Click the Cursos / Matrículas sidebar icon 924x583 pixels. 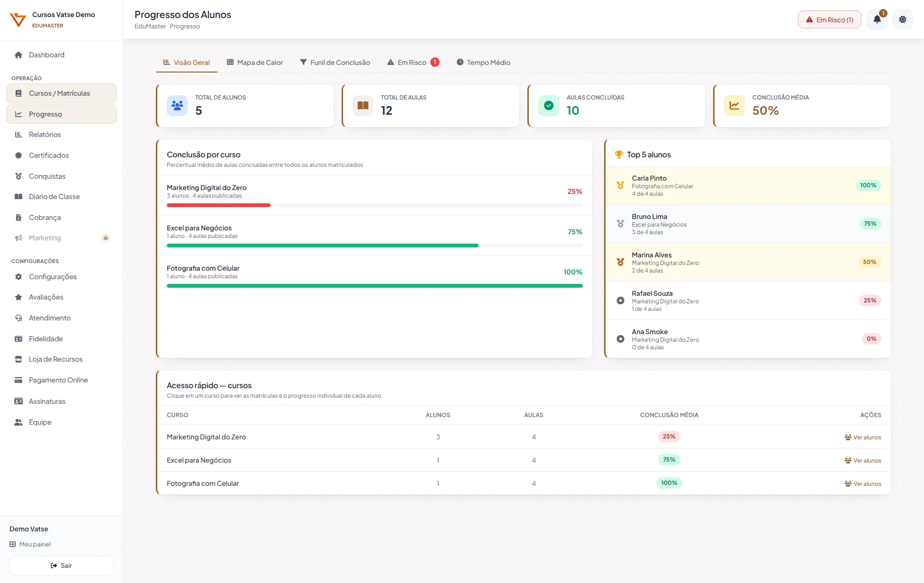click(18, 93)
